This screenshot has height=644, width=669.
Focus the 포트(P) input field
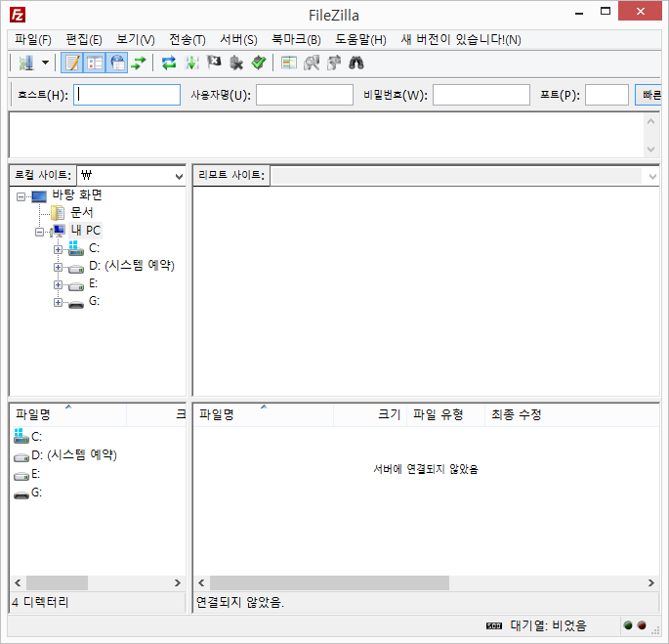(606, 95)
